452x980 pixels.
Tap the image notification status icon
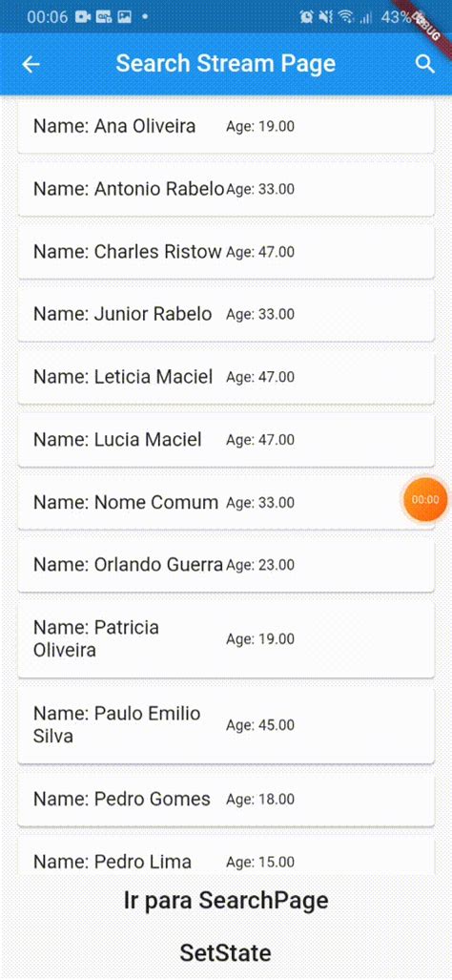[x=124, y=17]
